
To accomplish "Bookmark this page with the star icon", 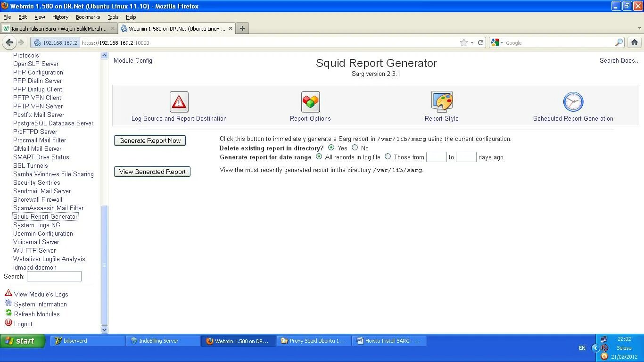I will pyautogui.click(x=464, y=42).
